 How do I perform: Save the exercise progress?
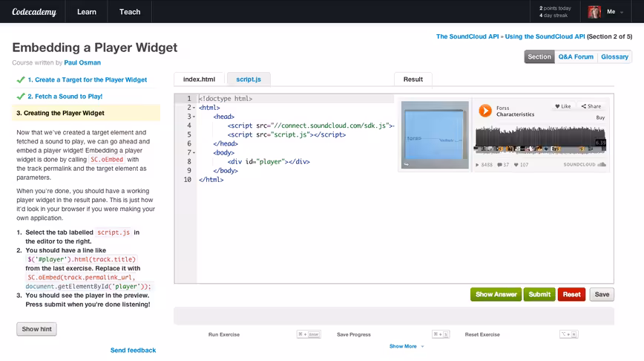pos(602,294)
